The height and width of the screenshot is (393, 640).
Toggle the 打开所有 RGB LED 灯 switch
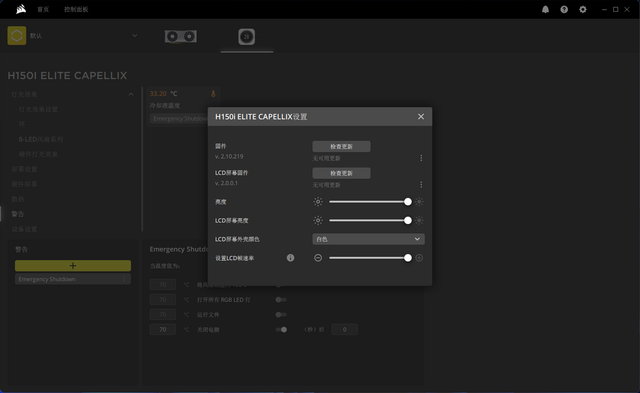click(281, 300)
